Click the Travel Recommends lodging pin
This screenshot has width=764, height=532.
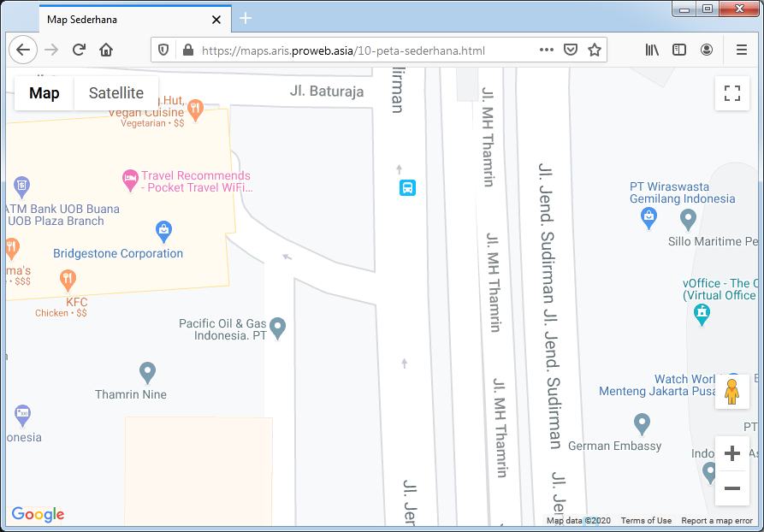tap(130, 180)
